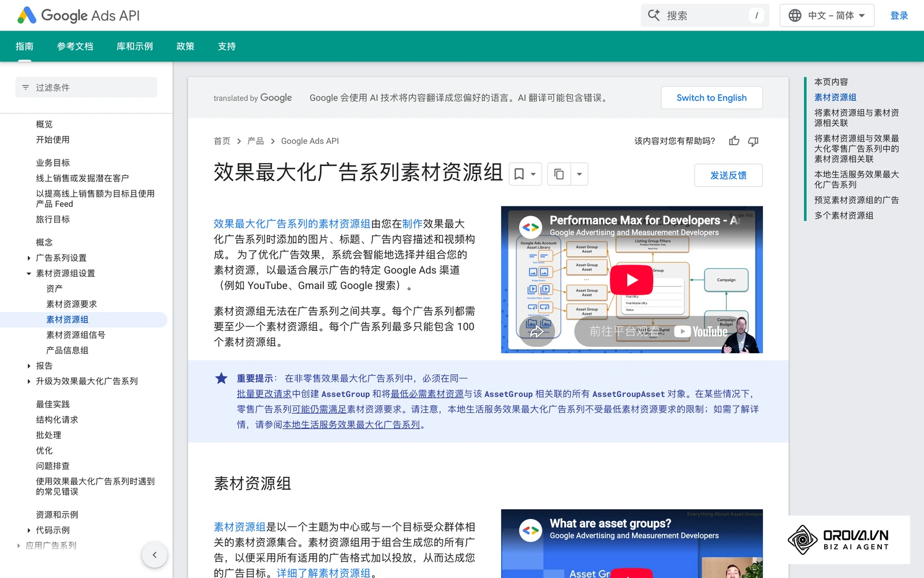Screen dimensions: 924x578
Task: Open the 中文 – 简体 language dropdown
Action: pyautogui.click(x=827, y=16)
